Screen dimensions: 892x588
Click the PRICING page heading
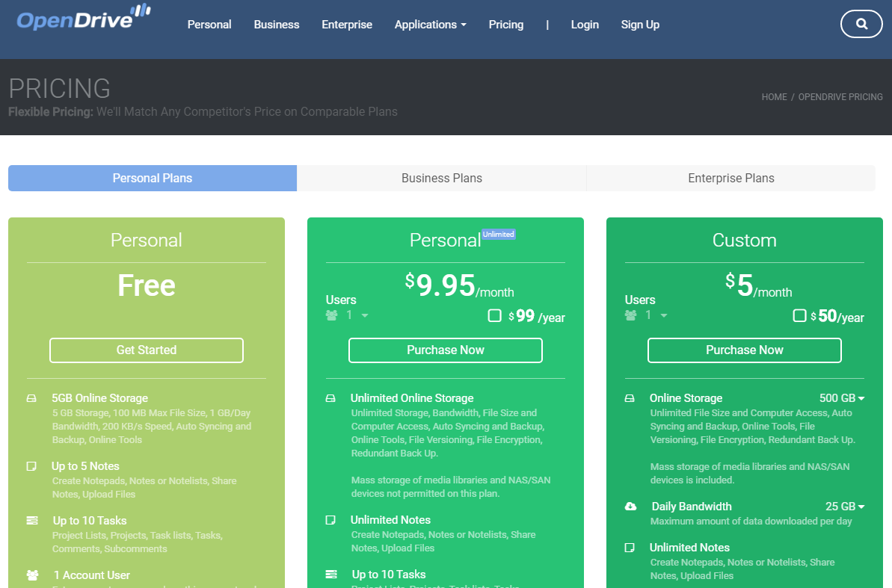[x=59, y=89]
